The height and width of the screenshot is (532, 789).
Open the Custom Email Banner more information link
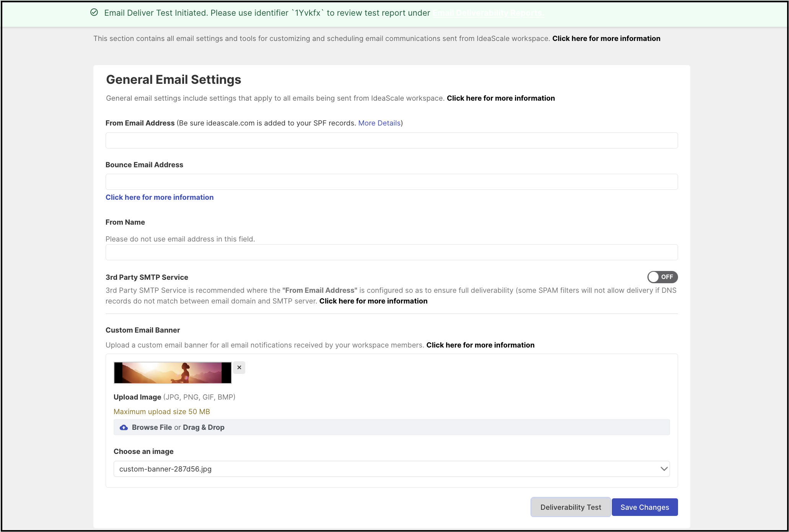[480, 345]
